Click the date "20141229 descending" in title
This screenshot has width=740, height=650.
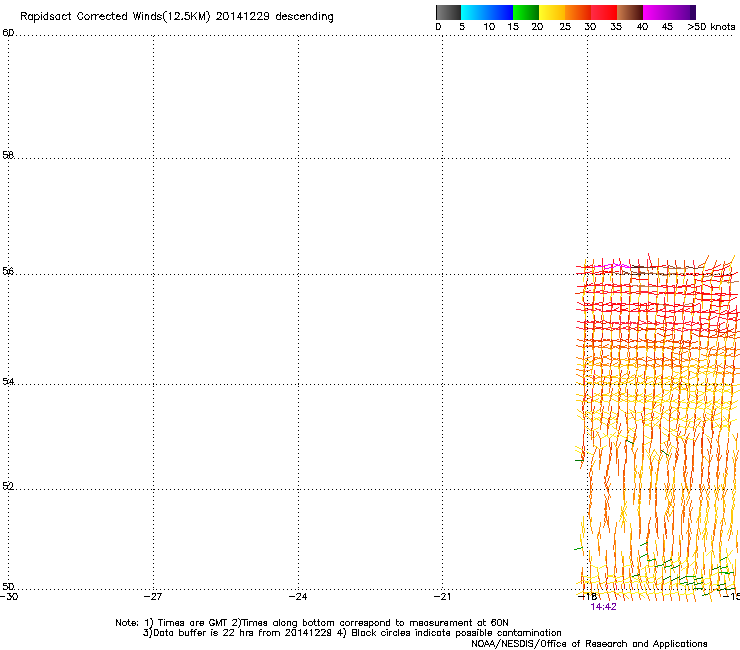click(x=274, y=17)
